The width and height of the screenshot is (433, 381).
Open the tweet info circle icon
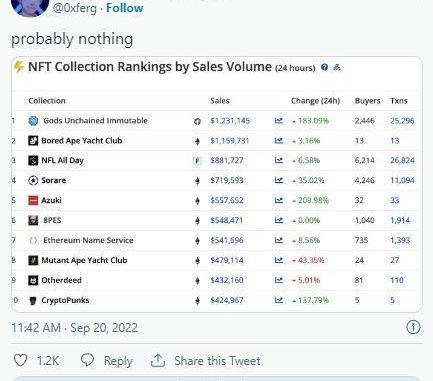coord(413,327)
